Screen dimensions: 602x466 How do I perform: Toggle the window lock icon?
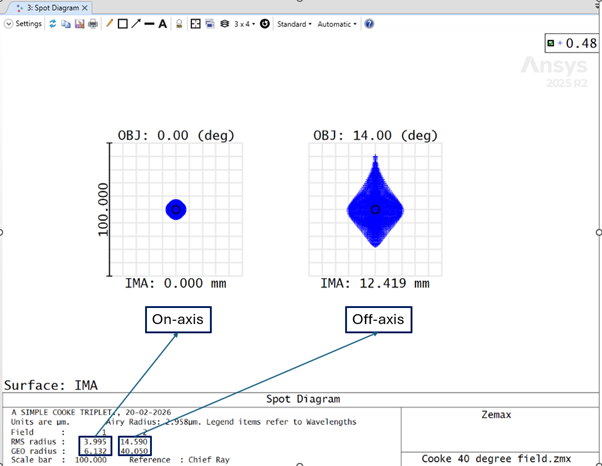coord(179,23)
